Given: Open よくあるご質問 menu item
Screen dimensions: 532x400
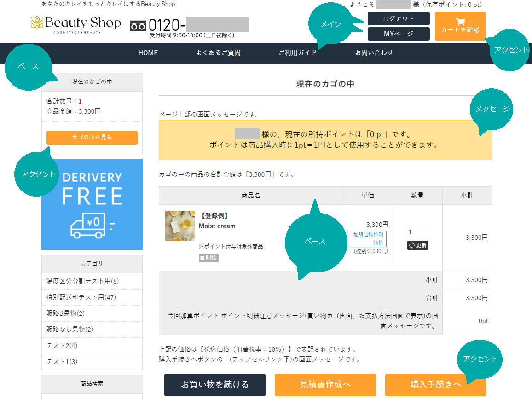Looking at the screenshot, I should [x=218, y=53].
